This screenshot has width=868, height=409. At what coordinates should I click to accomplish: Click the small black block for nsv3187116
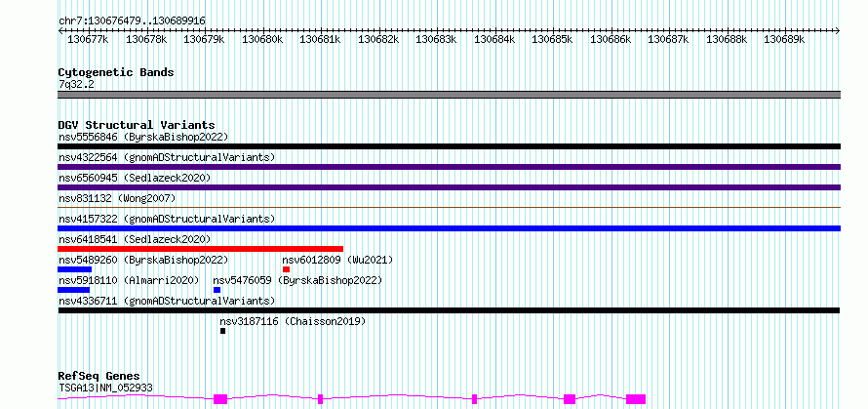[x=222, y=331]
